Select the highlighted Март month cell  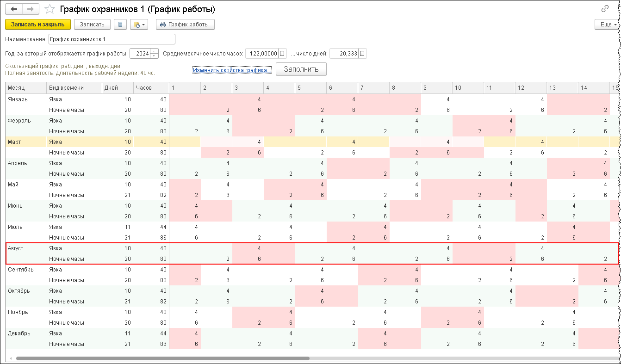(26, 142)
